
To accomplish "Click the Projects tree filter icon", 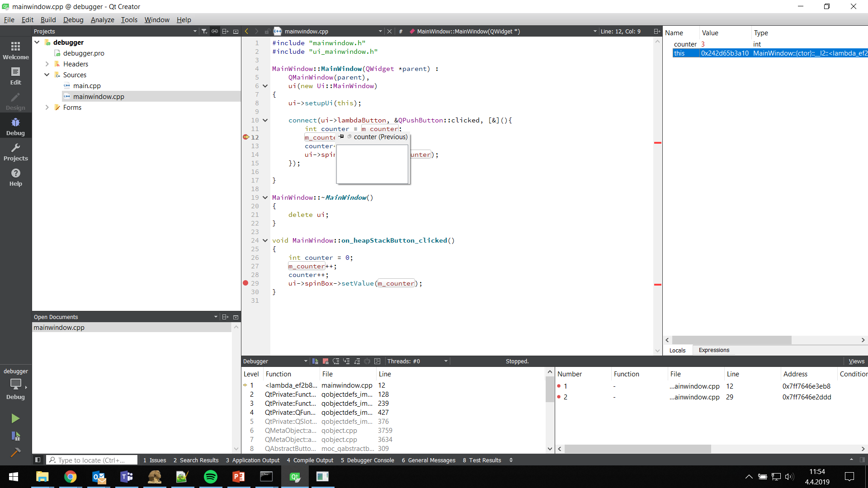I will (204, 31).
